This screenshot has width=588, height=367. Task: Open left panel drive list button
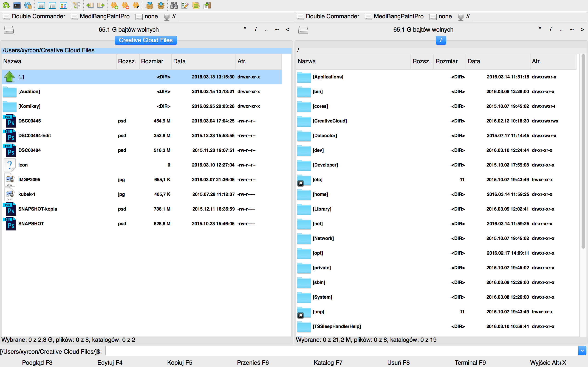tap(9, 30)
